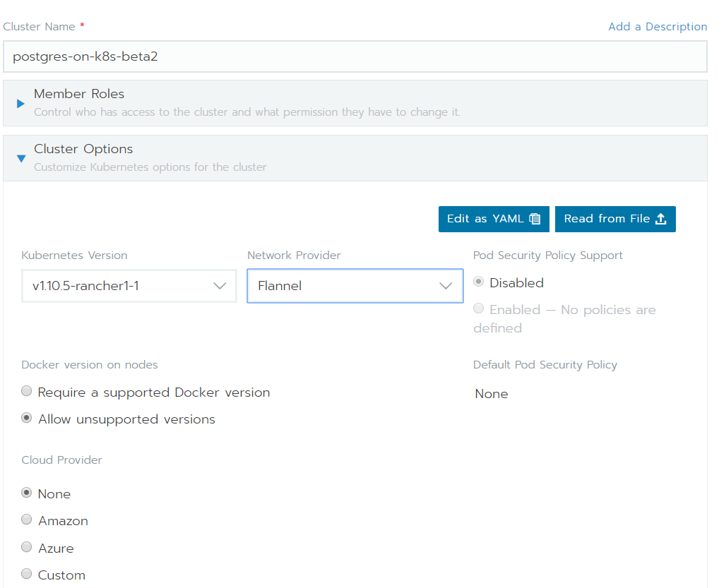Choose Azure as cloud provider
The image size is (719, 588).
coord(27,547)
